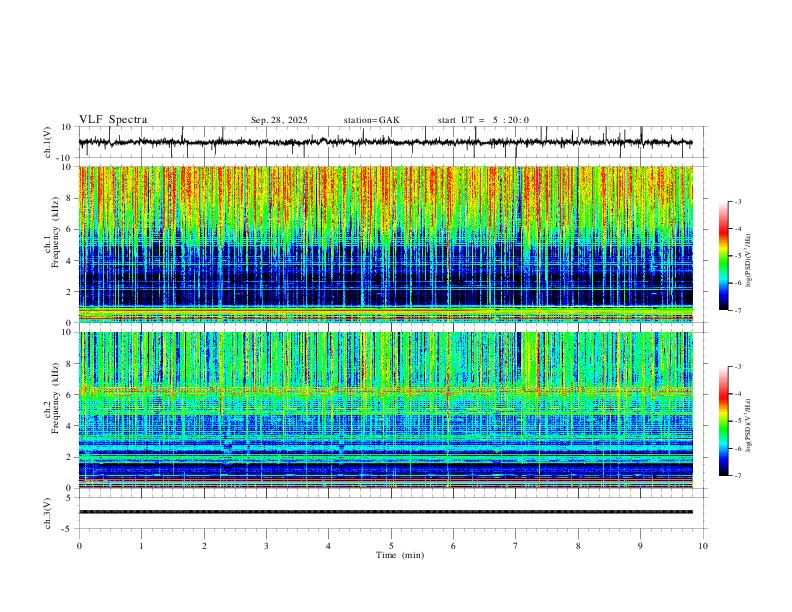This screenshot has width=792, height=612.
Task: Click the ch.1 'Frequency (kHz)' axis label
Action: [55, 233]
